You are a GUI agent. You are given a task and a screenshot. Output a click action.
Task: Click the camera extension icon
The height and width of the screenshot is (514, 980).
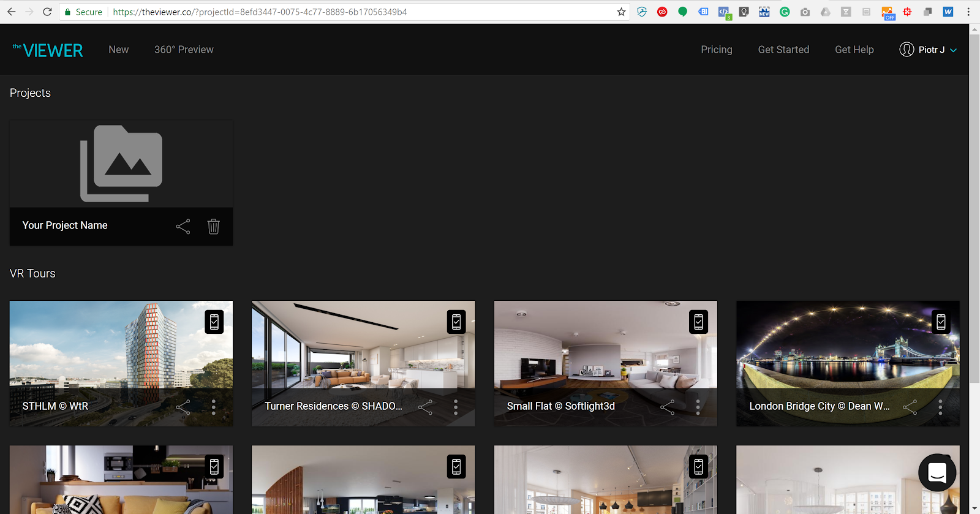point(805,12)
